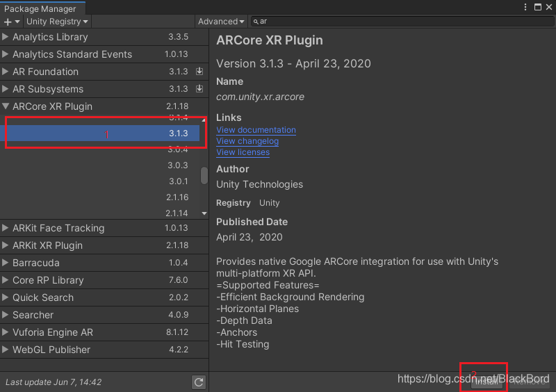Open the View documentation link
This screenshot has width=556, height=392.
256,130
